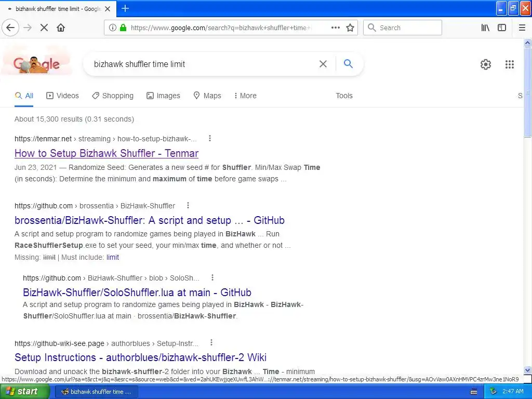Click the green padlock security icon
The width and height of the screenshot is (532, 399).
click(123, 28)
